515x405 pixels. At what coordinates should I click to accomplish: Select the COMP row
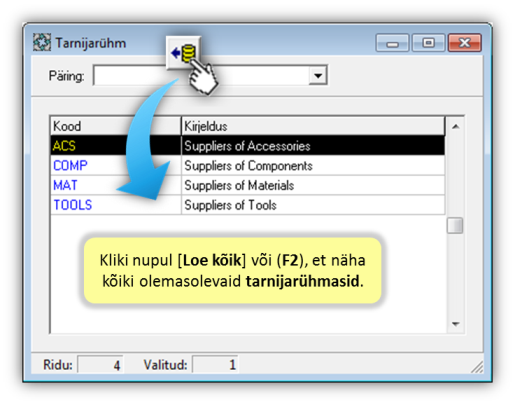coord(248,165)
